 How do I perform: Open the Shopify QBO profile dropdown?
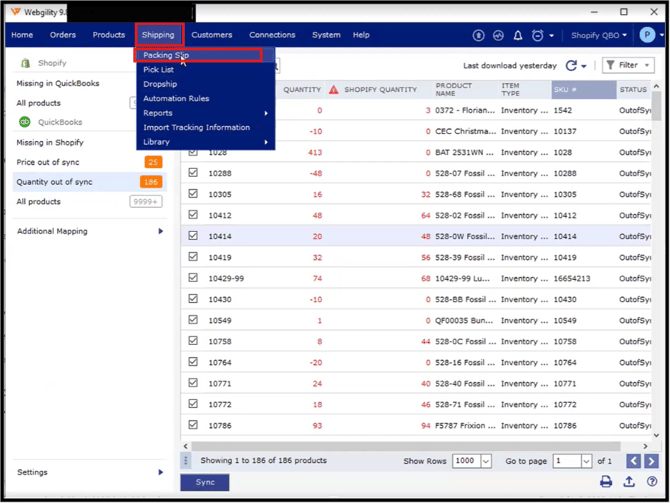click(599, 35)
